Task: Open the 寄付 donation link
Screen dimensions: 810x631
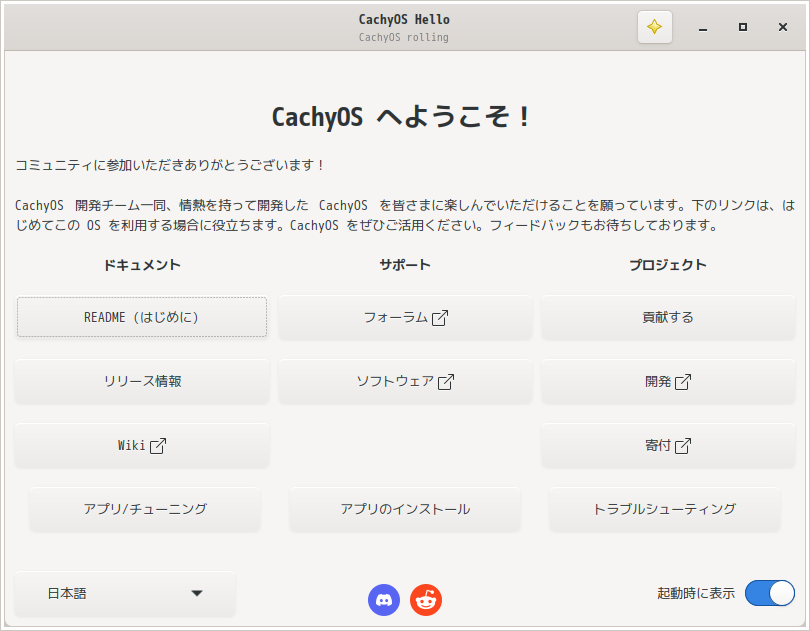Action: (x=668, y=445)
